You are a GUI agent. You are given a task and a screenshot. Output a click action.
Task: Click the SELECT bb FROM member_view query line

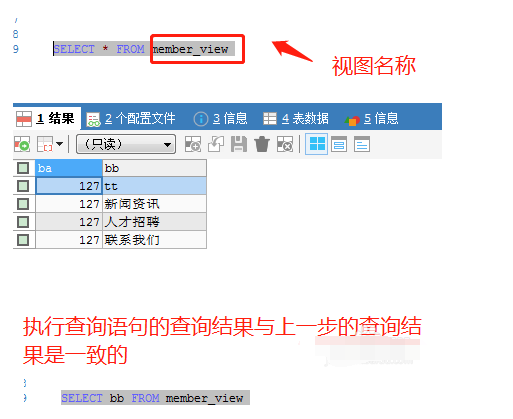(155, 398)
